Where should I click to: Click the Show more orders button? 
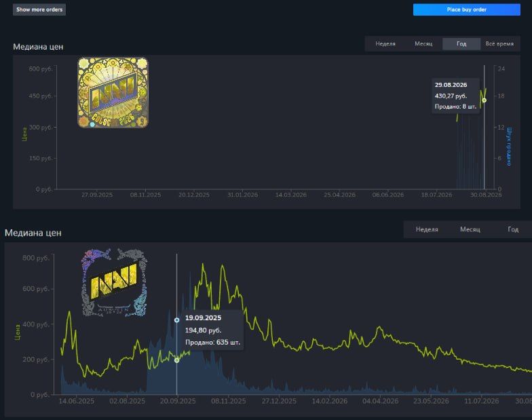(39, 9)
